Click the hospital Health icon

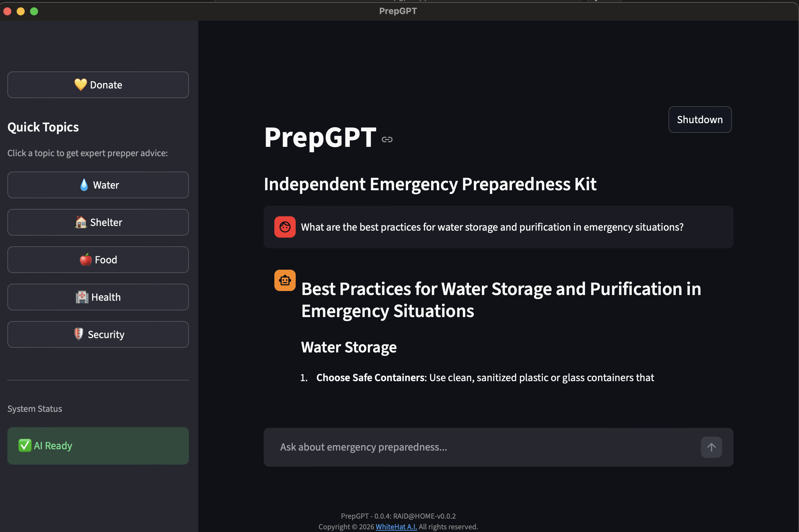pos(82,297)
